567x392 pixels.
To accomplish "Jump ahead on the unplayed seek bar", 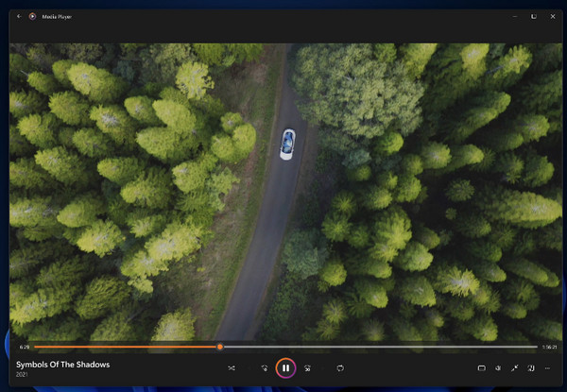I will coord(378,347).
